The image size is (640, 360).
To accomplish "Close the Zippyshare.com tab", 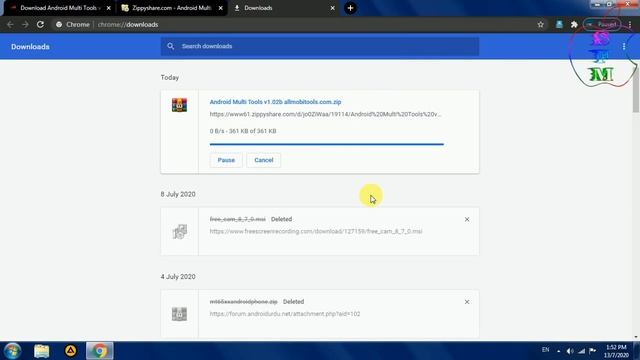I will click(221, 8).
